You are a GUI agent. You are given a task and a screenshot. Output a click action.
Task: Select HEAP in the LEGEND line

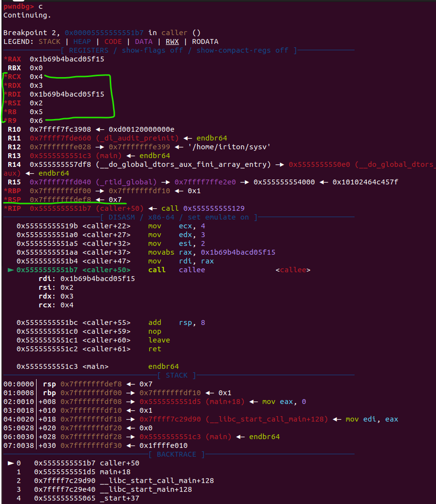(82, 41)
